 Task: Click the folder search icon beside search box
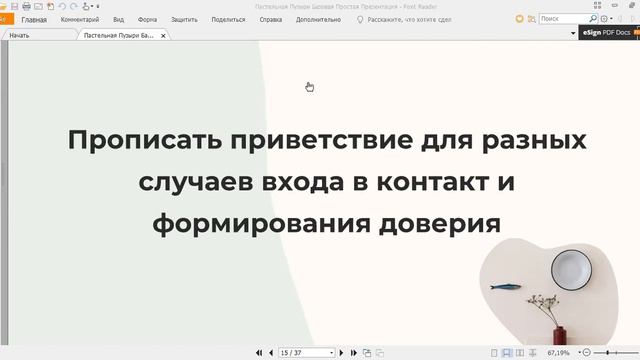(531, 19)
